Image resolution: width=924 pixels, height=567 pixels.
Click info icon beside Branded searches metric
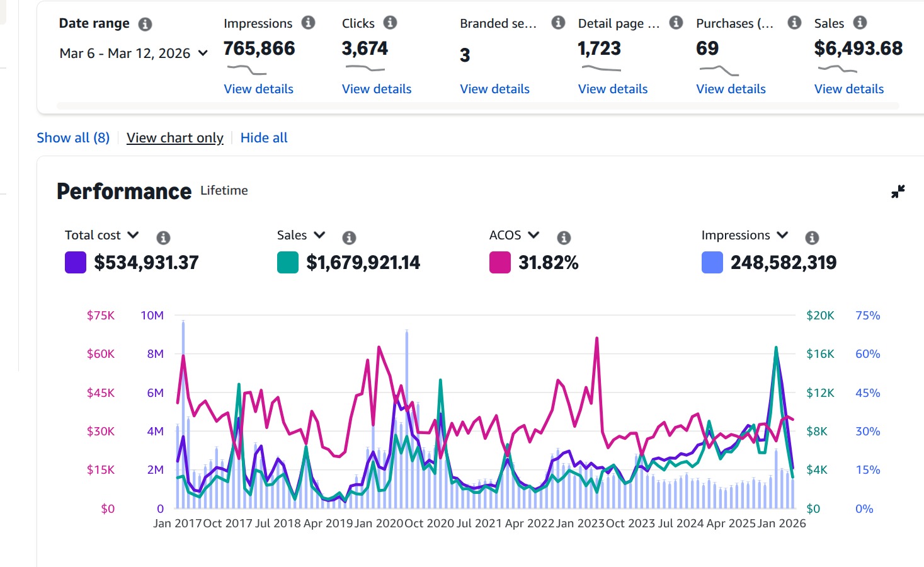point(558,23)
